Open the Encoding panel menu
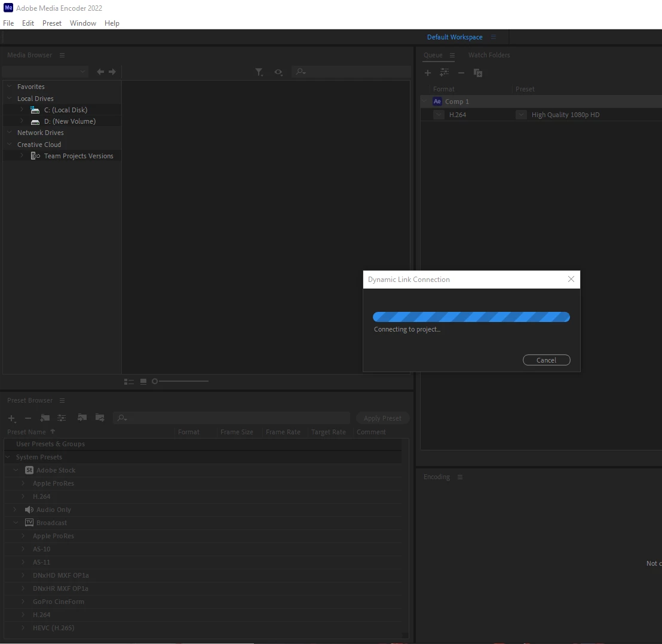Screen dimensions: 662x644 [x=460, y=477]
